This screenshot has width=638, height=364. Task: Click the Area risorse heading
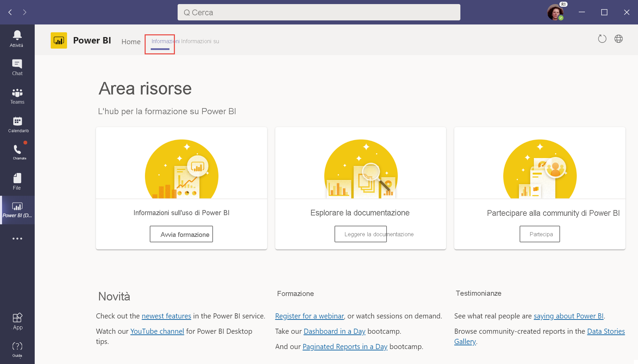(x=145, y=89)
